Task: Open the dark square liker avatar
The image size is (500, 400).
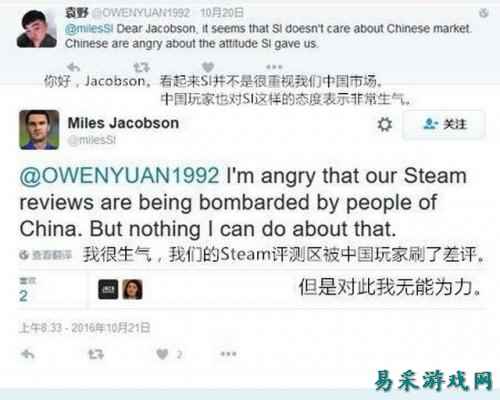Action: pos(108,289)
